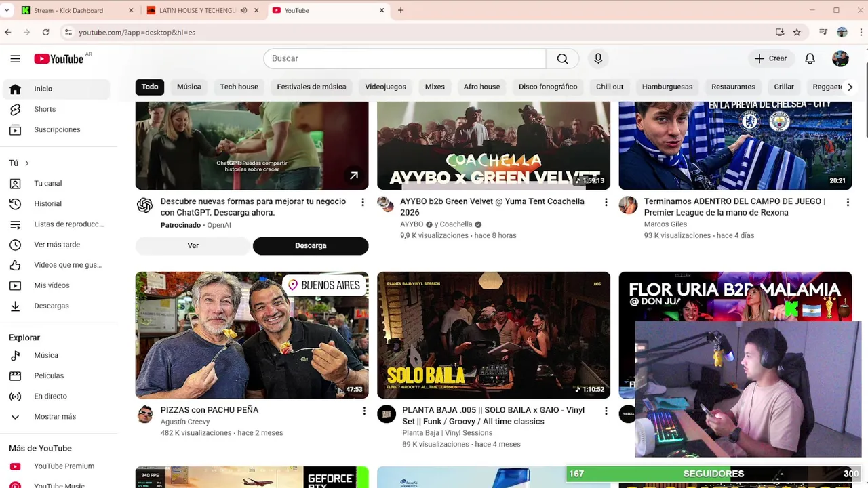
Task: Mute the LATIN HOUSE tab audio icon
Action: click(243, 10)
